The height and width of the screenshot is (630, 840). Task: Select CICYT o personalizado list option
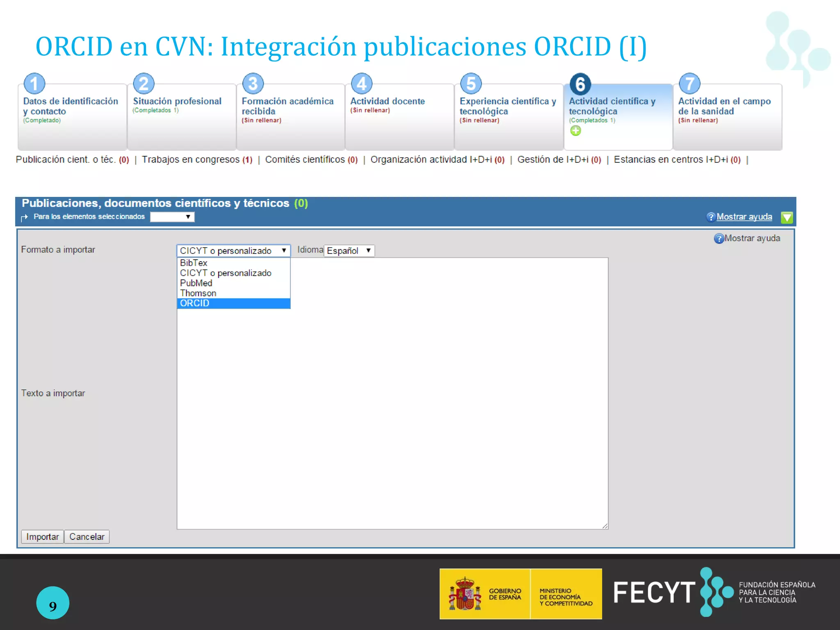(233, 273)
